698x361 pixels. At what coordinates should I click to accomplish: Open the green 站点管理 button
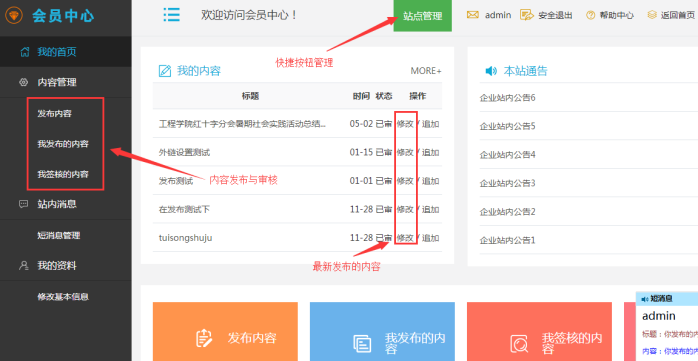point(422,16)
